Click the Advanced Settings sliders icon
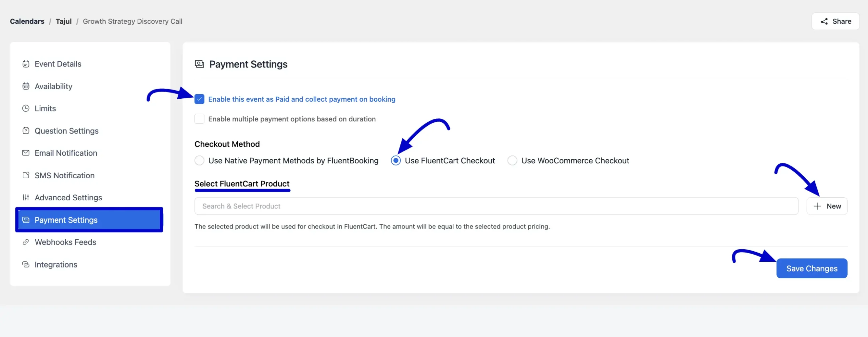The height and width of the screenshot is (337, 868). (x=26, y=197)
